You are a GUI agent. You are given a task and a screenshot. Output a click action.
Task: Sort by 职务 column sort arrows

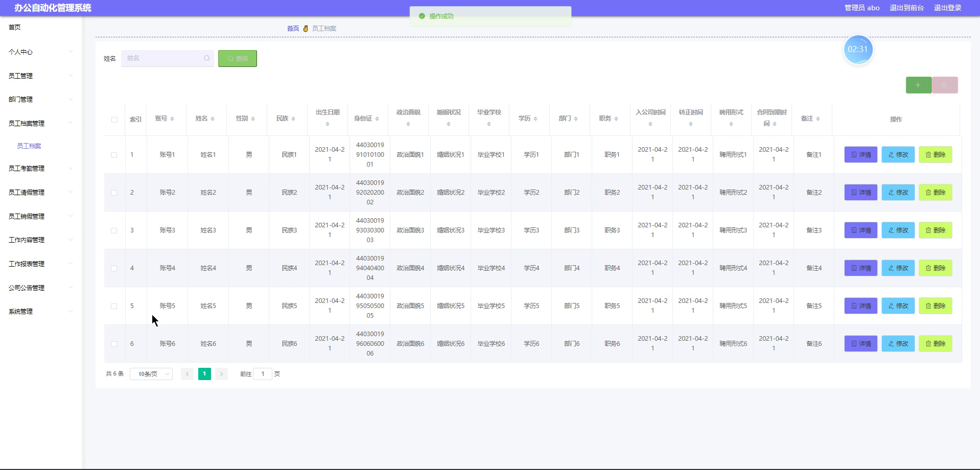[616, 119]
